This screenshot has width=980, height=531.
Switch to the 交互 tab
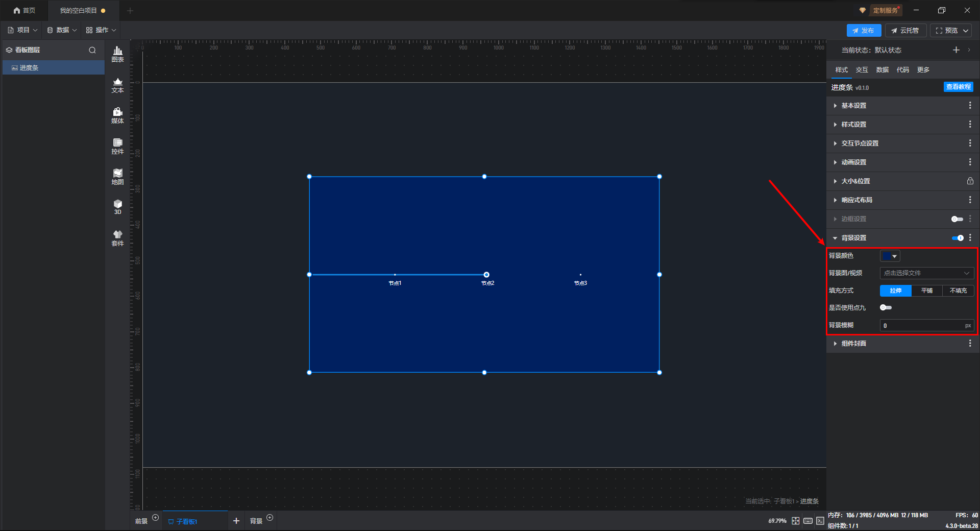(x=862, y=70)
